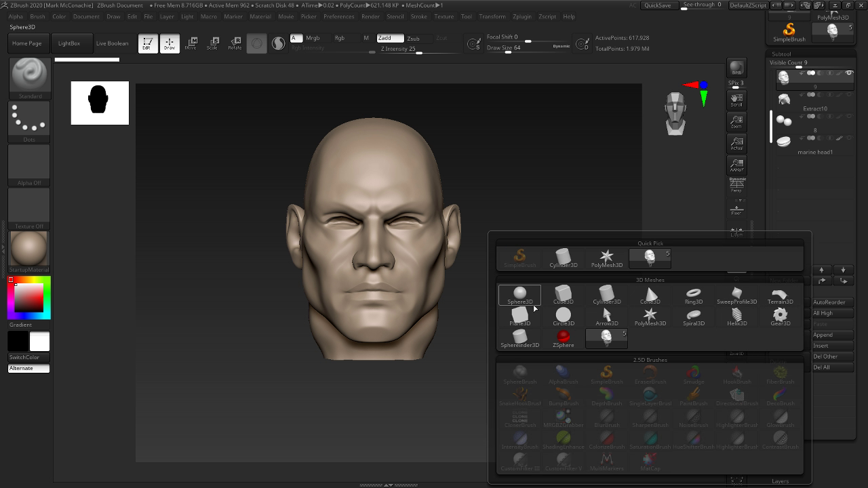Set the view to Actual size
The image size is (868, 488).
(x=736, y=144)
